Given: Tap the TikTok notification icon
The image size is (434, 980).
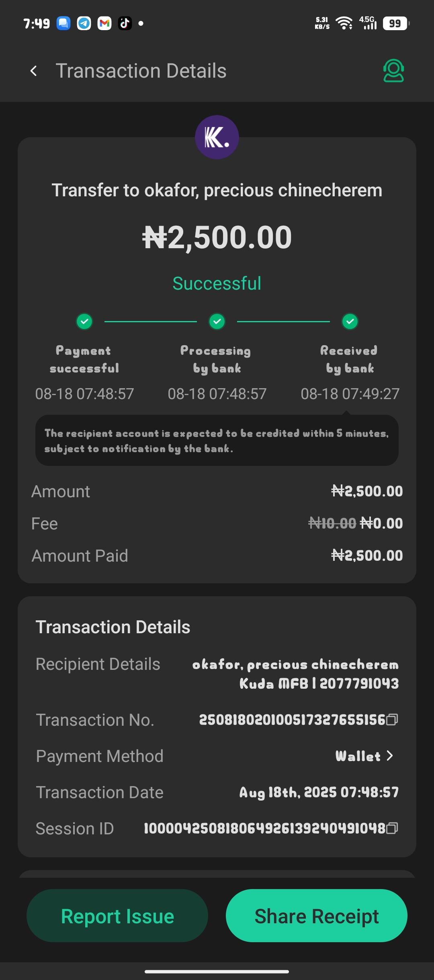Looking at the screenshot, I should (125, 23).
